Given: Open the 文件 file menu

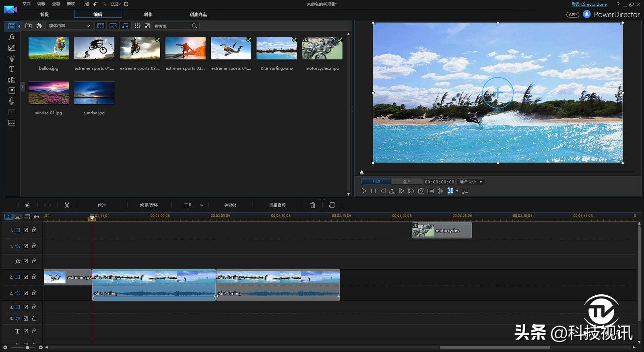Looking at the screenshot, I should [27, 4].
